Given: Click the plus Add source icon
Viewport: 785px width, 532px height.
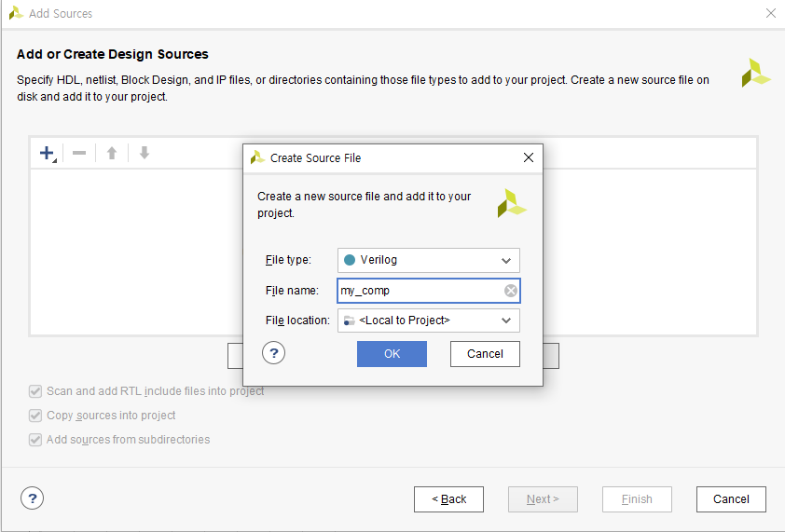Looking at the screenshot, I should click(x=47, y=153).
